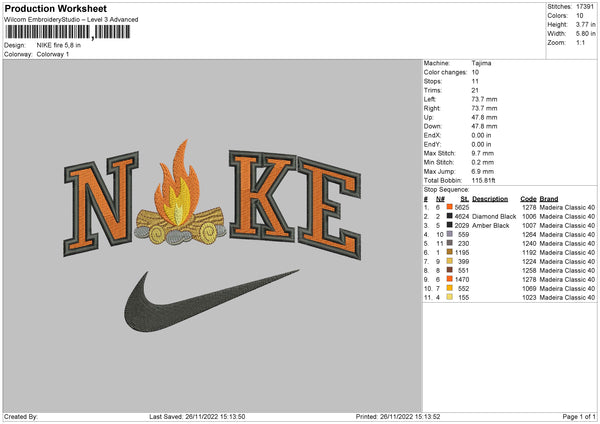
Task: Click the letter K in the design preview
Action: [x=262, y=195]
